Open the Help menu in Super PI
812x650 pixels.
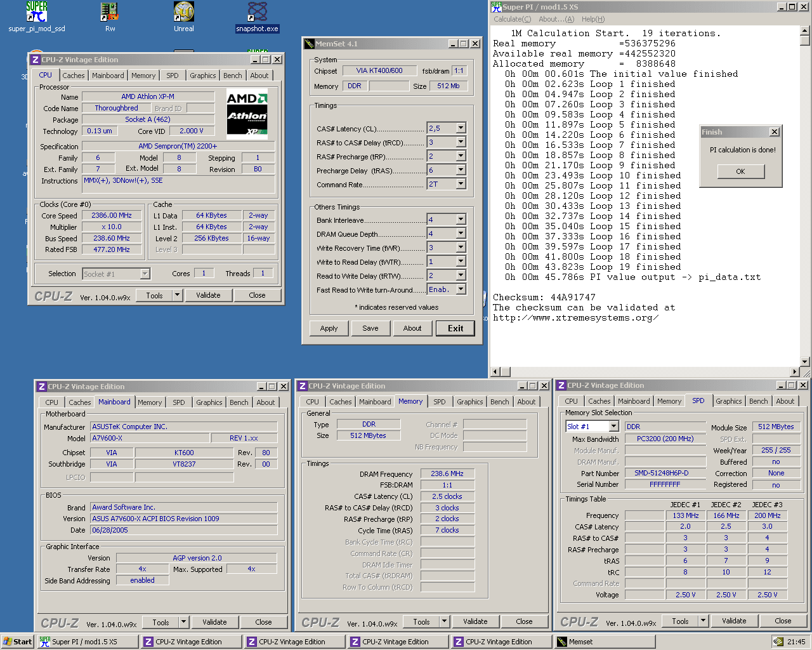click(x=593, y=19)
